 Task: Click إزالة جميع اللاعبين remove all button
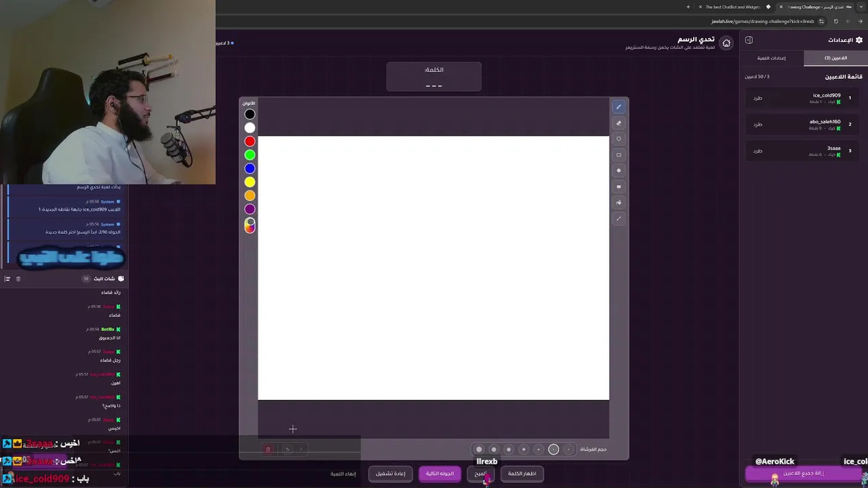pyautogui.click(x=804, y=474)
